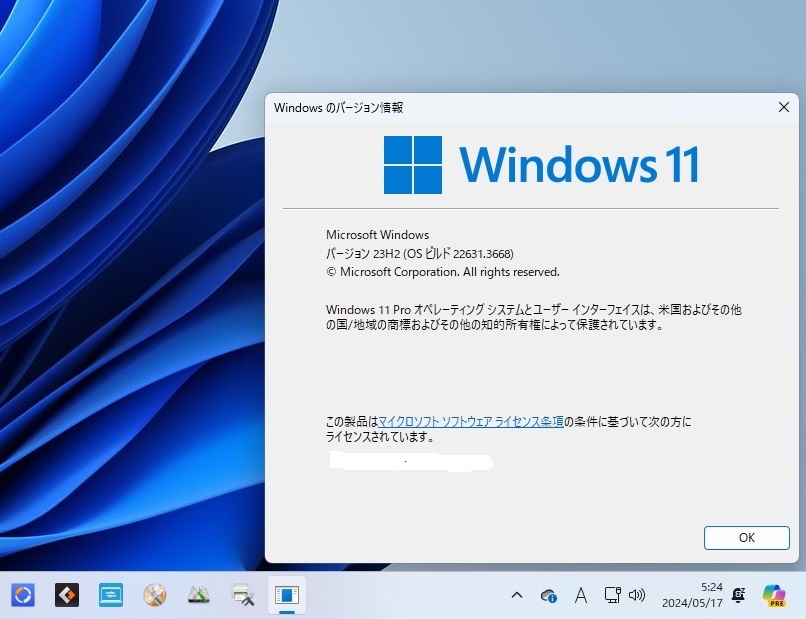The image size is (806, 619).
Task: Open the network status tray icon
Action: click(x=612, y=595)
